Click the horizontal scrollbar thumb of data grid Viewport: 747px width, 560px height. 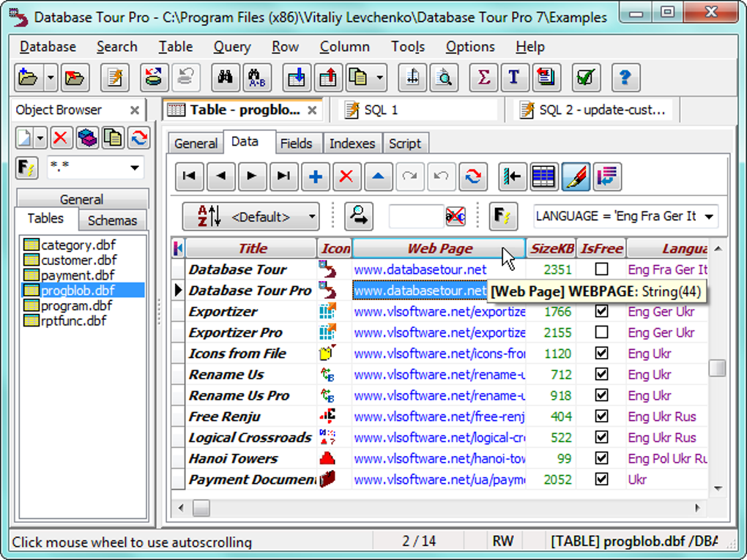(201, 508)
